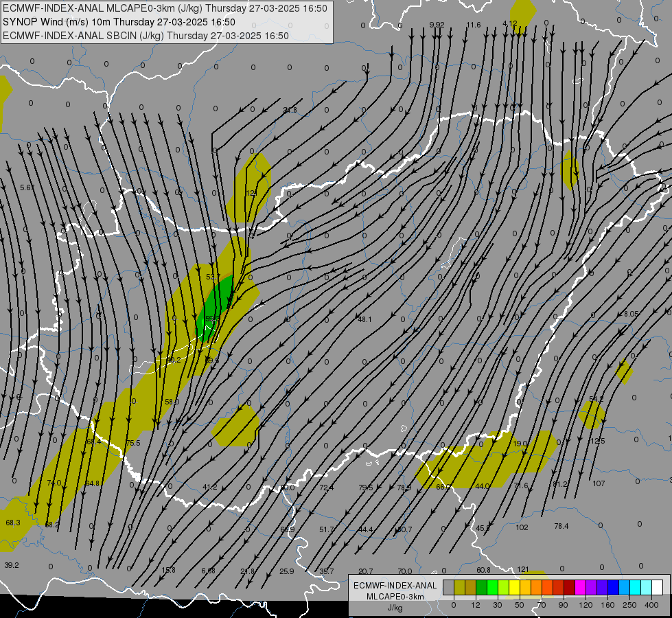Click the 78.4 value on the map
This screenshot has width=672, height=618.
coord(561,526)
